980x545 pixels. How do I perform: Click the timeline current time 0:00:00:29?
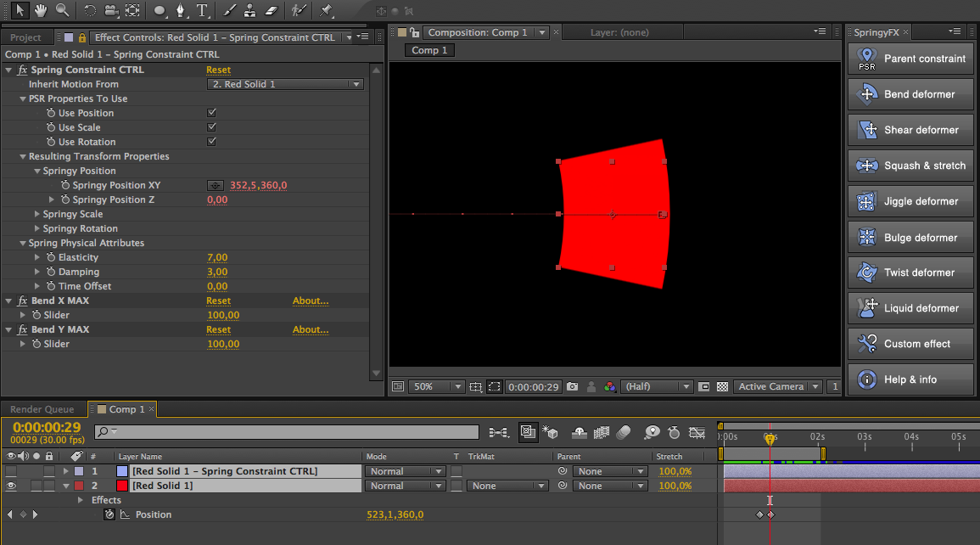(x=47, y=428)
